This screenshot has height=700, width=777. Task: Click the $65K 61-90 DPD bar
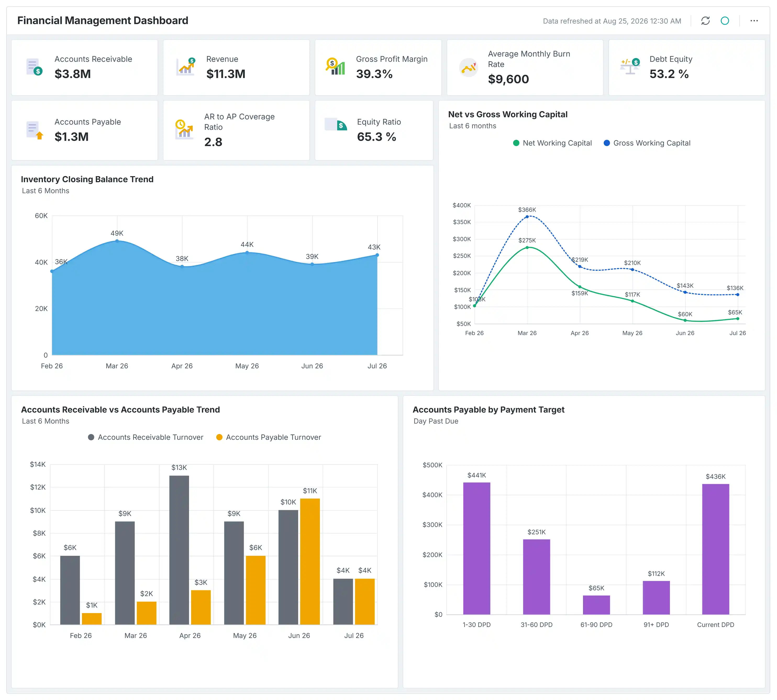coord(596,605)
